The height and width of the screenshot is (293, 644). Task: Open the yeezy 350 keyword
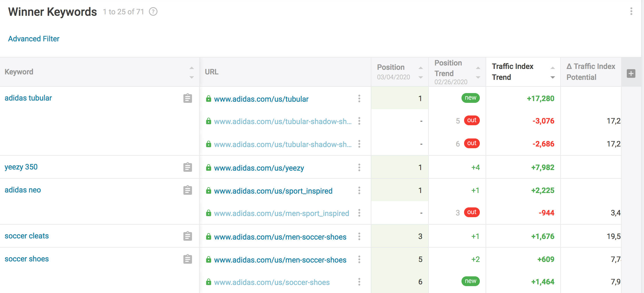point(21,167)
